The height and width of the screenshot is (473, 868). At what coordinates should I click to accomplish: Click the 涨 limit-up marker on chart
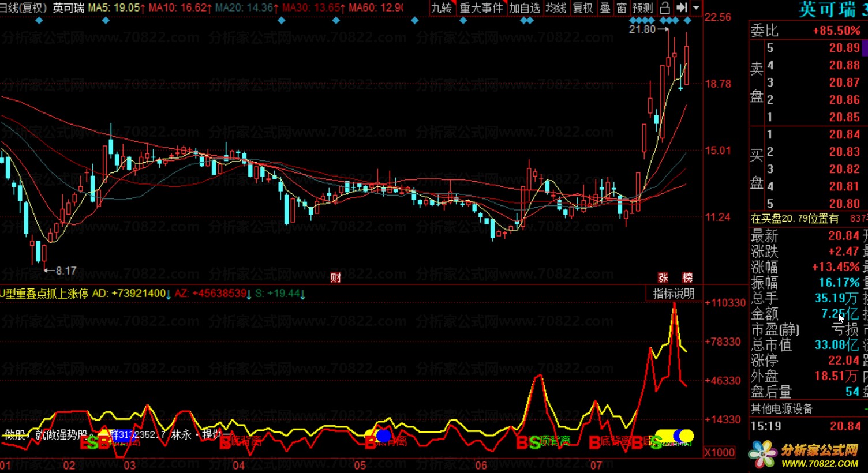point(663,277)
